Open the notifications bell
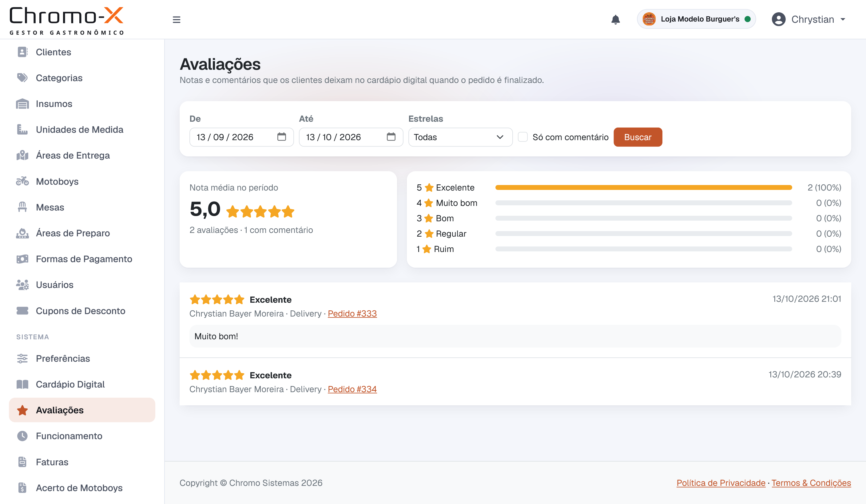 pos(615,20)
